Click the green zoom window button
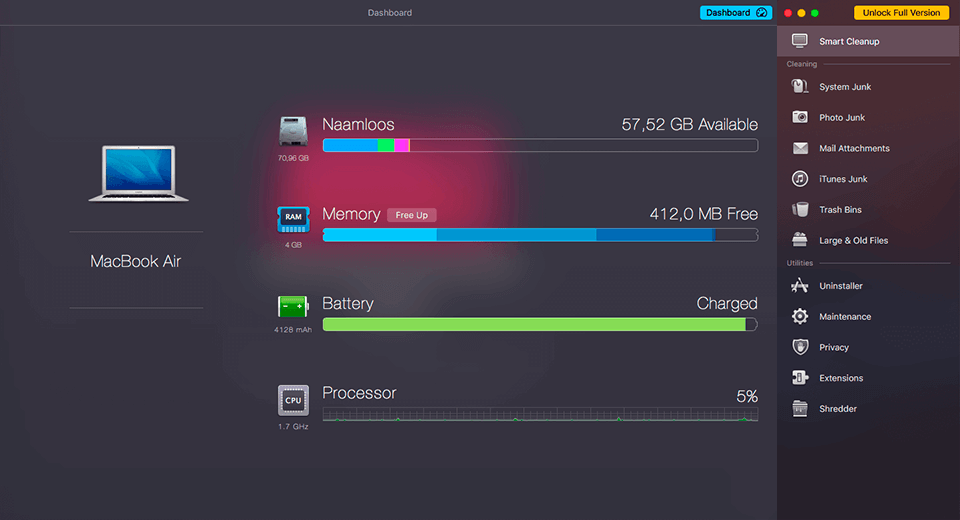The width and height of the screenshot is (960, 520). click(815, 13)
